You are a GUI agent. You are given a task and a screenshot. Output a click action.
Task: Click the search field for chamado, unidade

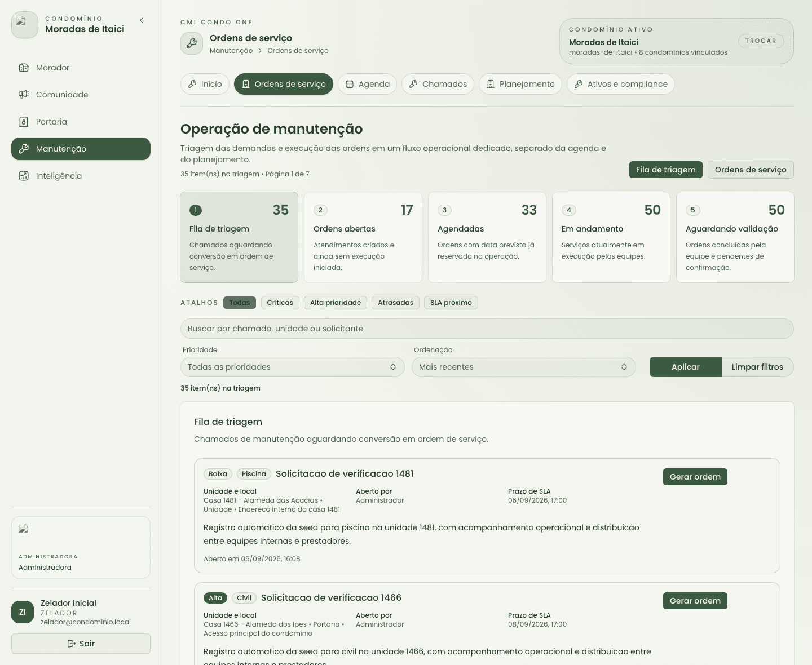coord(487,329)
